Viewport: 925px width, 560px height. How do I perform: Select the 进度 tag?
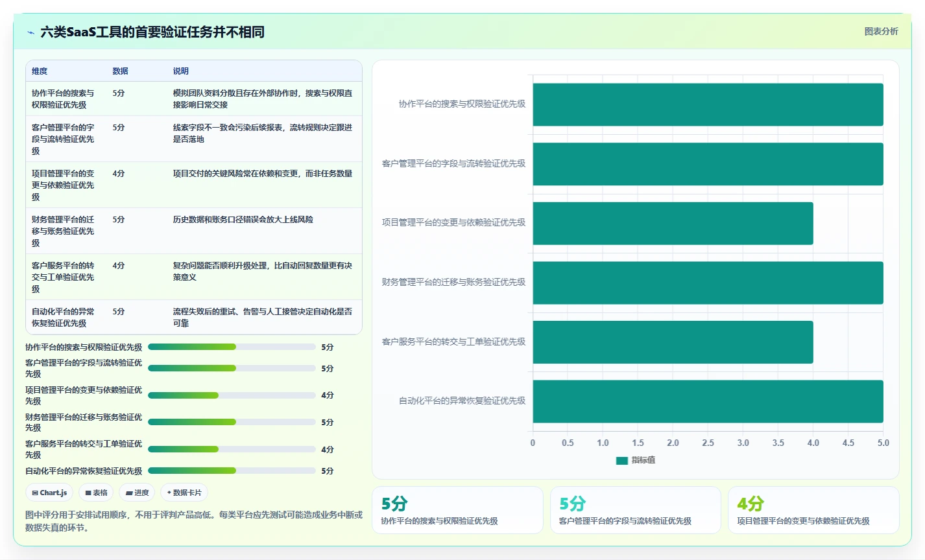pos(137,493)
